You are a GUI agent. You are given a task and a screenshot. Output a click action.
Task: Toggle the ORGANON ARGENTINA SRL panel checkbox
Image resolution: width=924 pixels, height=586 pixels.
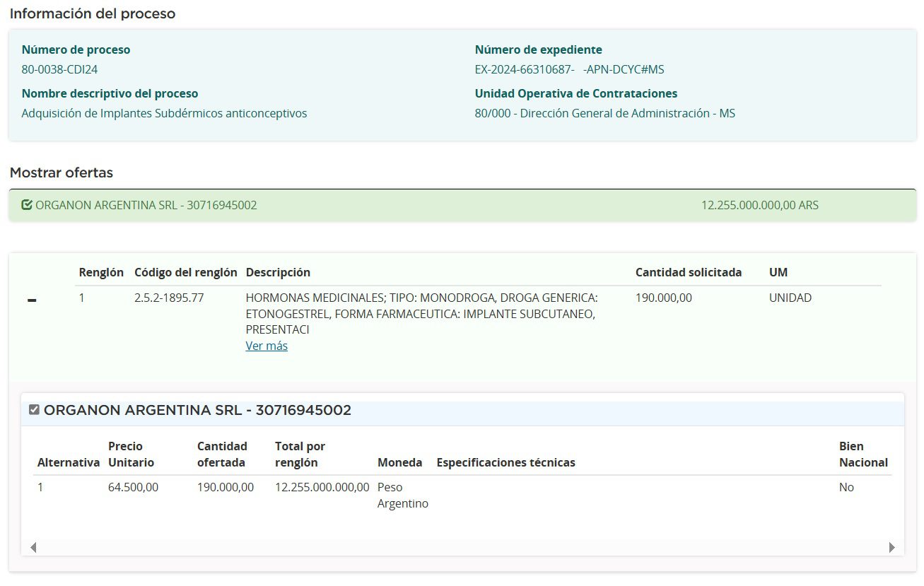(34, 410)
